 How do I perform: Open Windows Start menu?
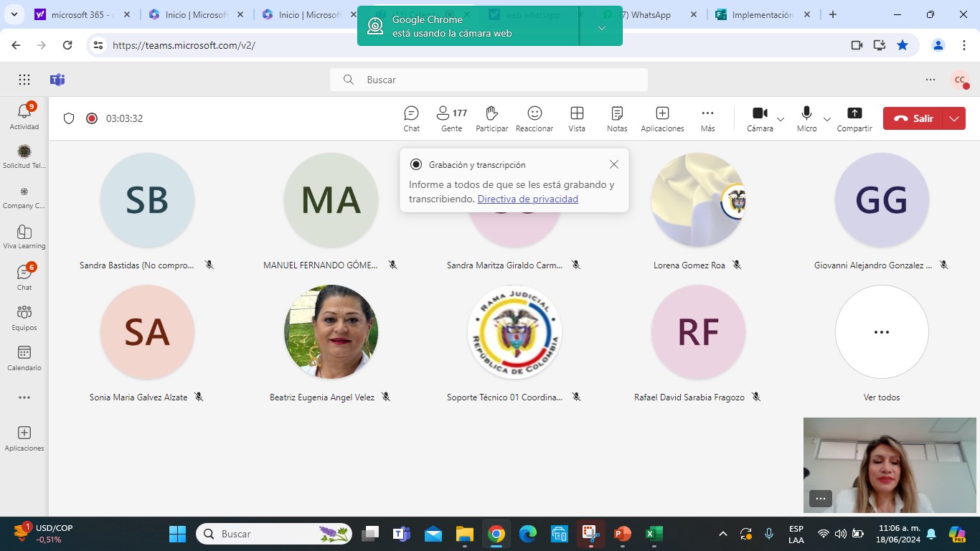[177, 534]
